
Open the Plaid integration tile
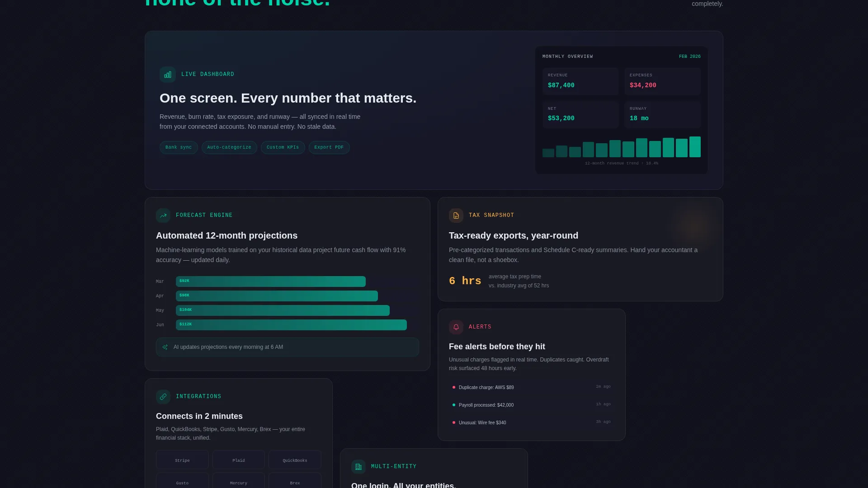[239, 460]
